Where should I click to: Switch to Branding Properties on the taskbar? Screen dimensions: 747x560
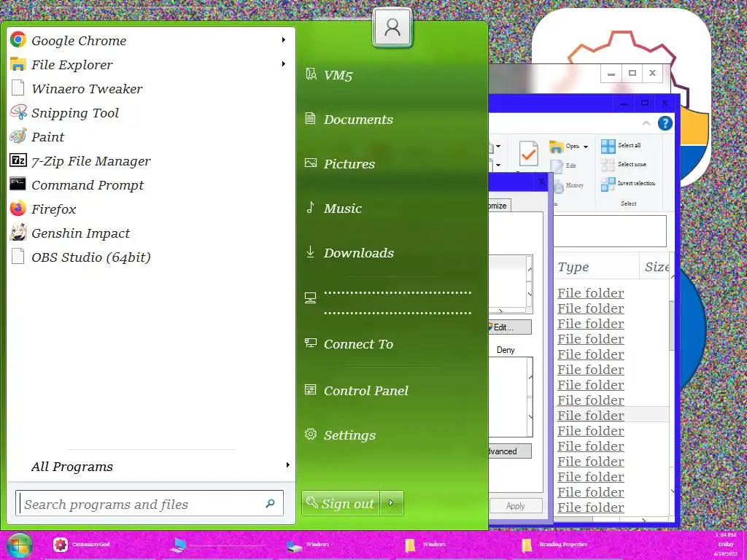(567, 544)
